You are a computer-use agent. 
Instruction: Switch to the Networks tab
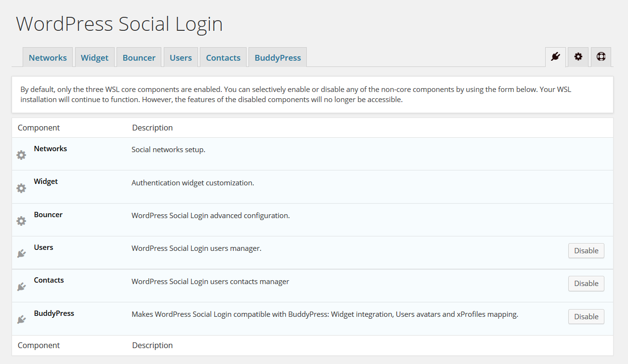pyautogui.click(x=48, y=57)
